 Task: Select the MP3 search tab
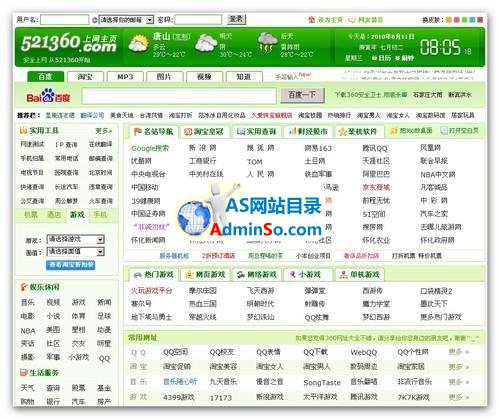point(125,77)
